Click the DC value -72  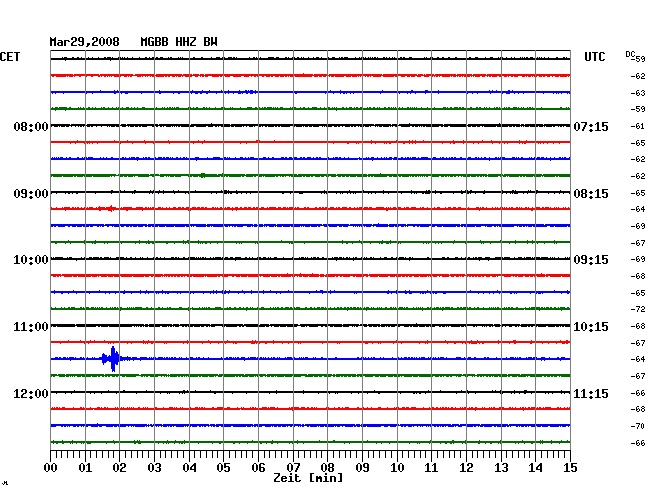(638, 309)
